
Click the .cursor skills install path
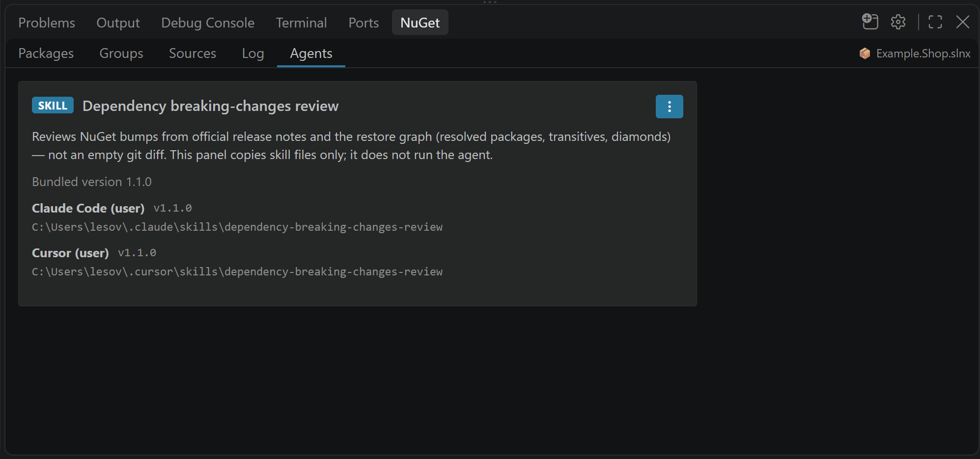[237, 271]
